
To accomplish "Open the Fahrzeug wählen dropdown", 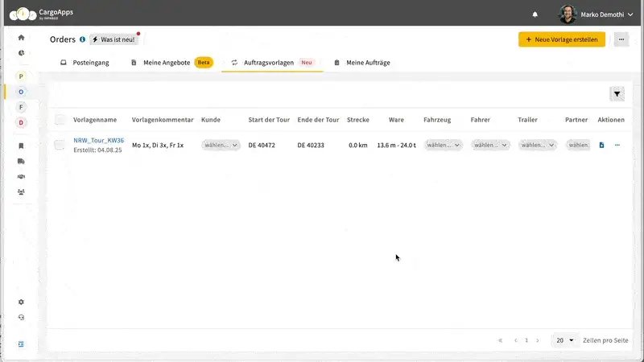I will (x=443, y=145).
